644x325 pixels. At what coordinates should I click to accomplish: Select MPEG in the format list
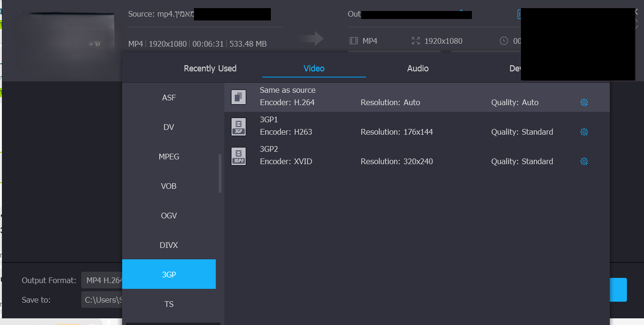(169, 157)
